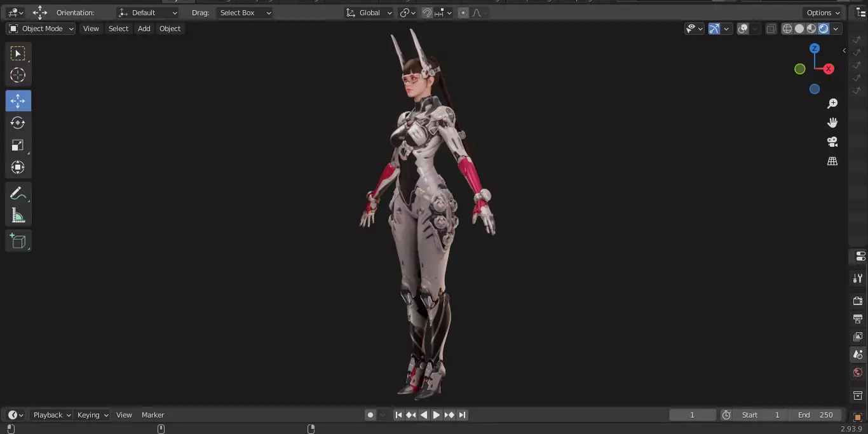Open the timeline editor type menu
This screenshot has width=868, height=434.
pyautogui.click(x=15, y=415)
